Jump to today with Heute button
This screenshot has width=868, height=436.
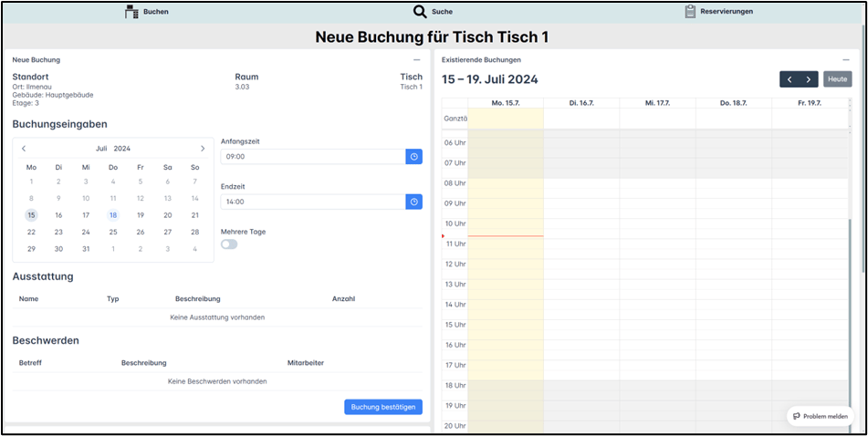(x=838, y=79)
